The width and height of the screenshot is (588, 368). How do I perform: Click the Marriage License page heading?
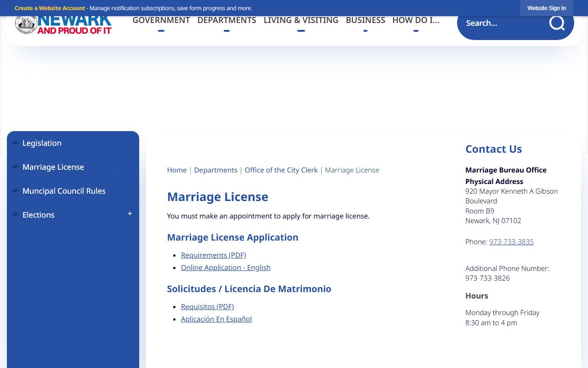(218, 197)
